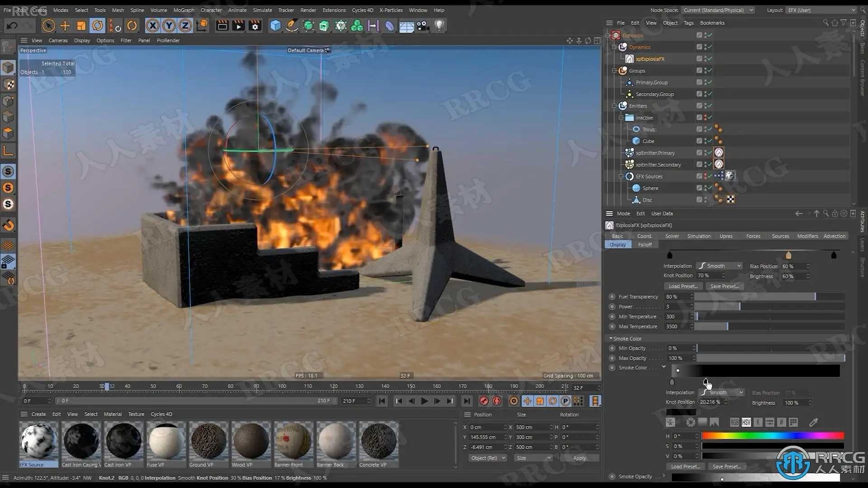
Task: Collapse the Smoke Color section
Action: click(x=611, y=338)
